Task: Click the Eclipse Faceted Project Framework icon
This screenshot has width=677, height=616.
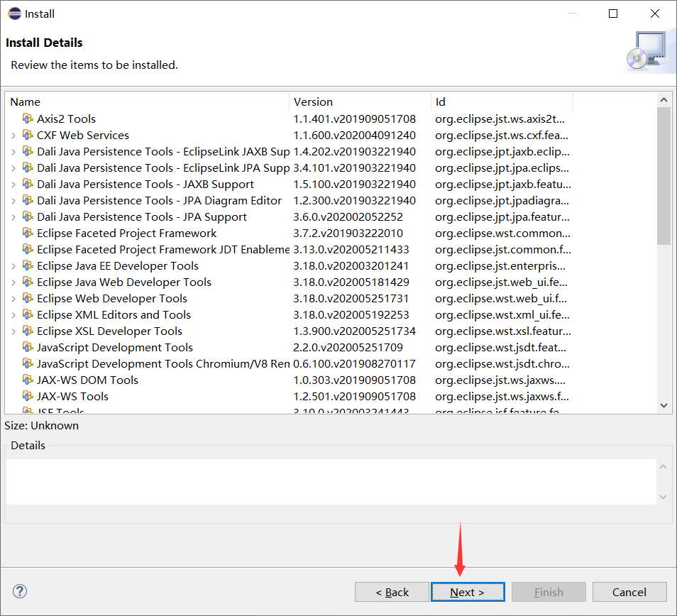Action: 28,233
